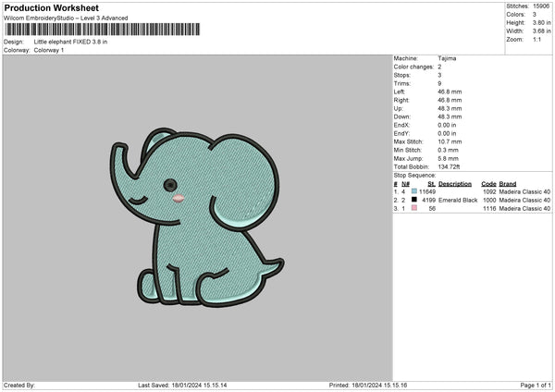This screenshot has width=555, height=392.
Task: Pick the pink thread color swatch
Action: coord(414,209)
